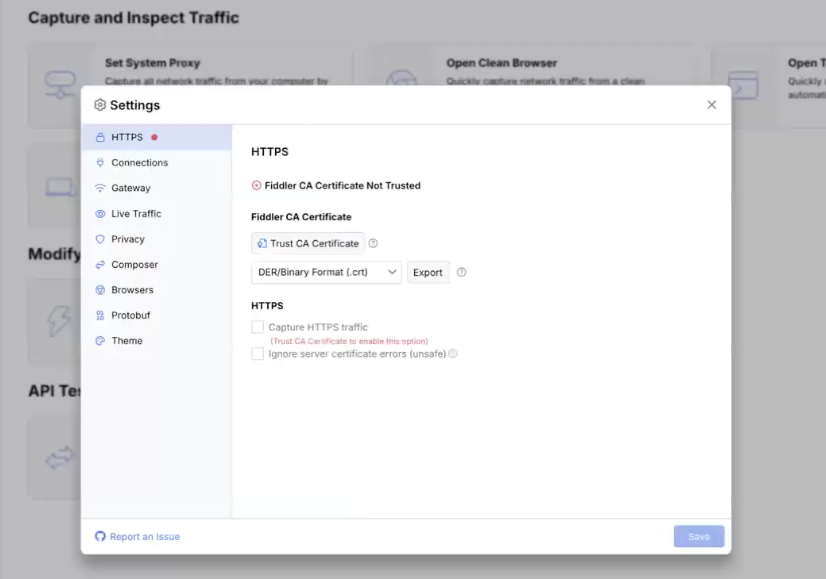This screenshot has width=826, height=579.
Task: Export the CA certificate
Action: (428, 272)
